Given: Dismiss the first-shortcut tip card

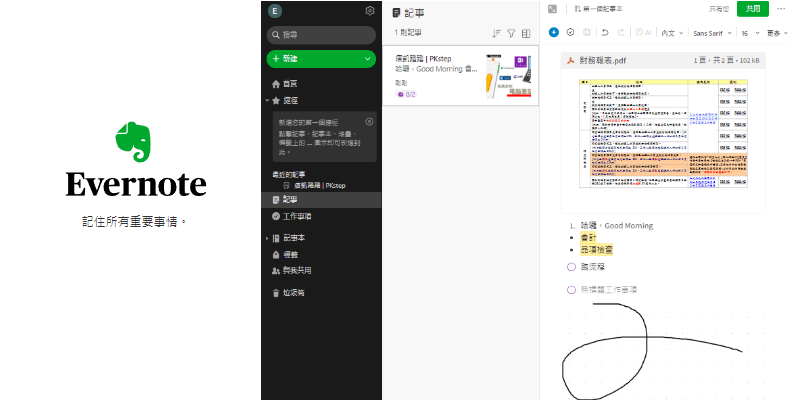Looking at the screenshot, I should [369, 121].
